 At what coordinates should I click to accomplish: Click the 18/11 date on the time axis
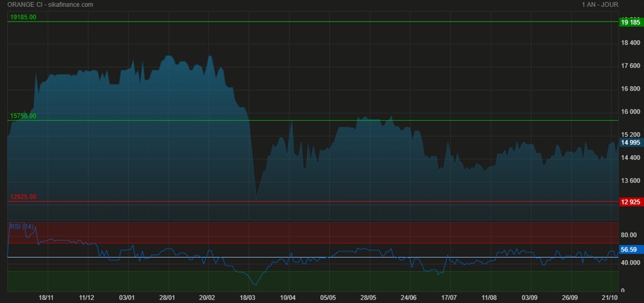tap(46, 297)
